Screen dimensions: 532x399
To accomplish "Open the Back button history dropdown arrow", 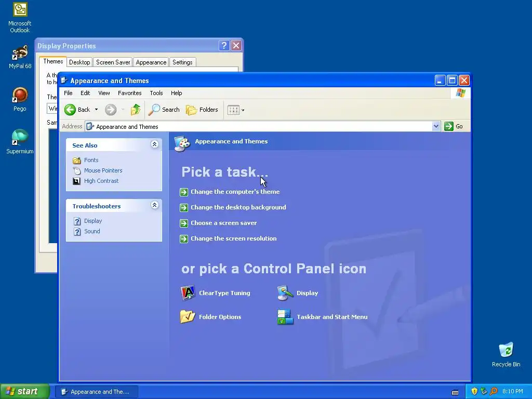I will (96, 110).
